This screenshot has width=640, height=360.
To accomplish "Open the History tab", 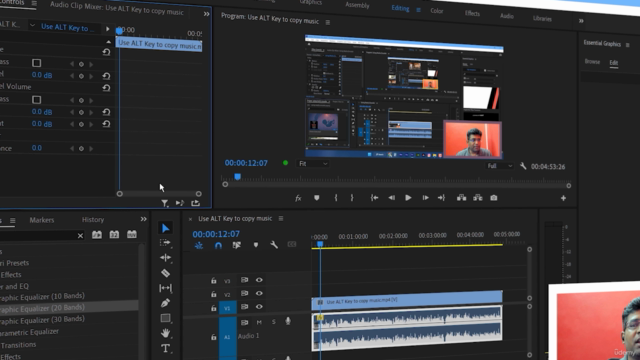I will (x=93, y=220).
